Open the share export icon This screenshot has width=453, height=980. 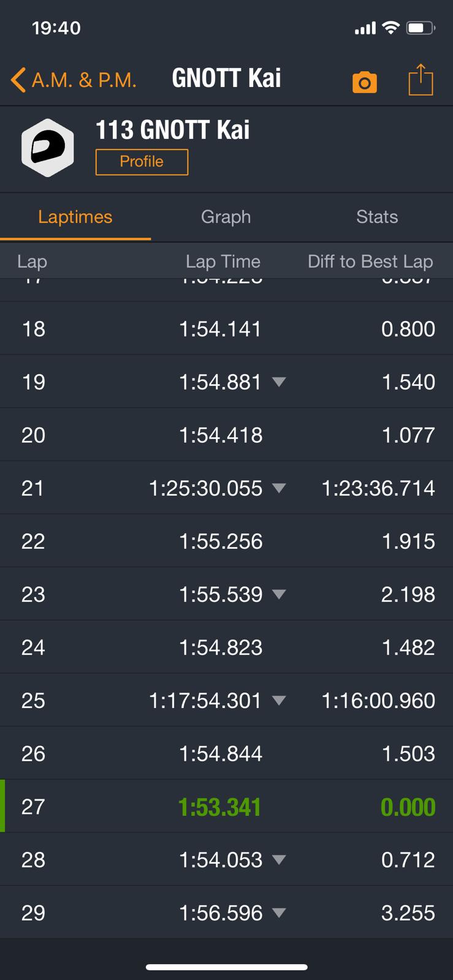(x=421, y=80)
